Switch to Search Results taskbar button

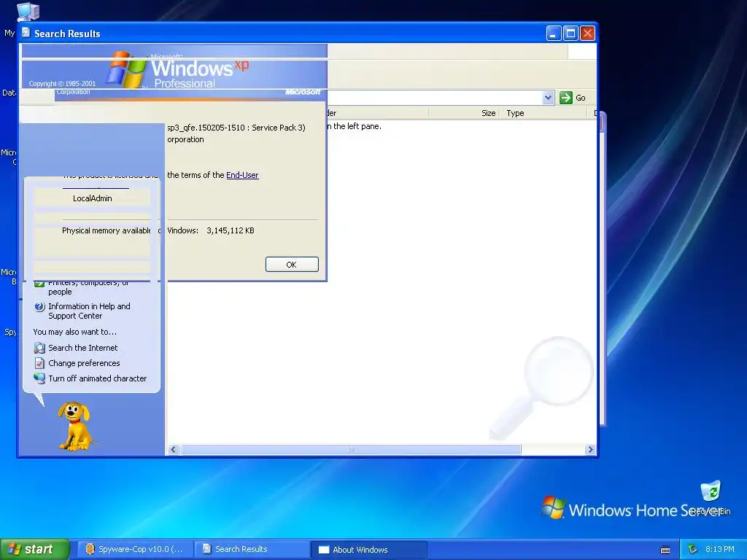click(252, 550)
